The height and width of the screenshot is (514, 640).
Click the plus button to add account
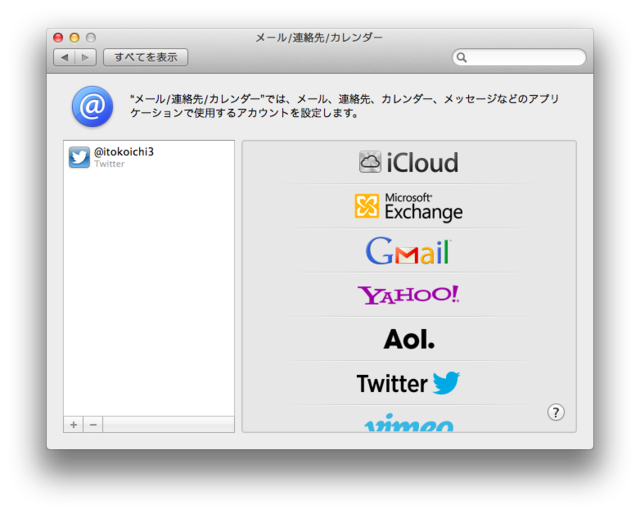[73, 425]
